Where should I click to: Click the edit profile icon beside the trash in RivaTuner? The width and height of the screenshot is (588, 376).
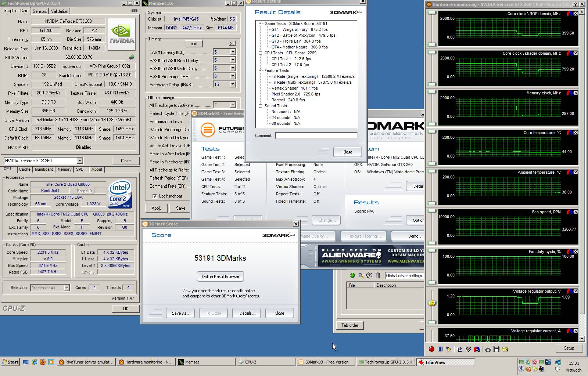pyautogui.click(x=369, y=275)
